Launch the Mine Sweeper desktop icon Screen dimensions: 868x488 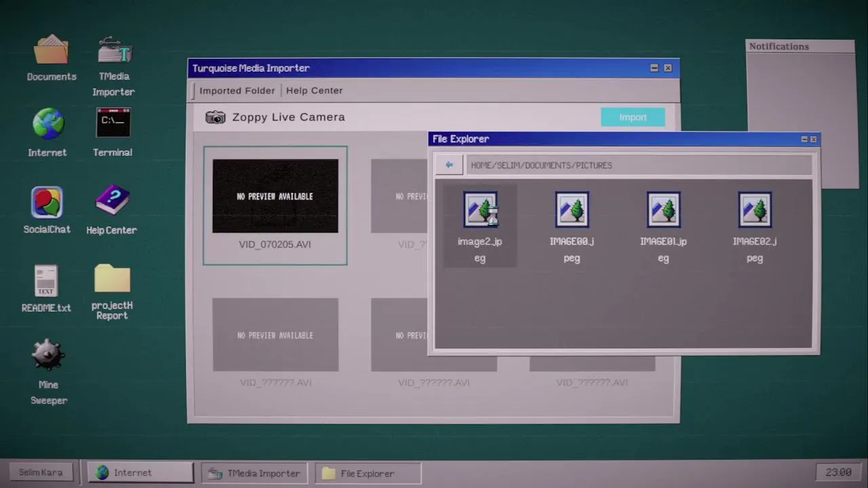pos(48,372)
